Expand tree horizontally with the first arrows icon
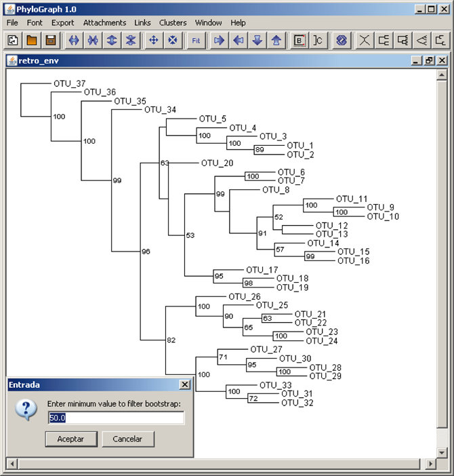 point(74,40)
